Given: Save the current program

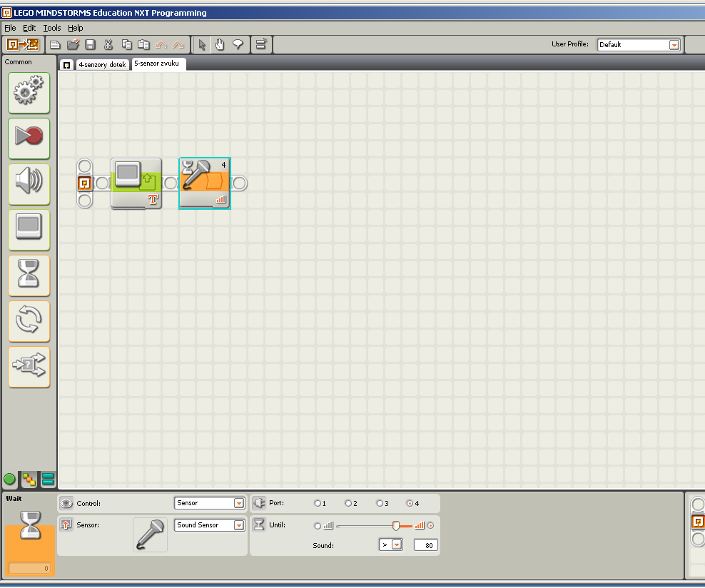Looking at the screenshot, I should pos(91,44).
